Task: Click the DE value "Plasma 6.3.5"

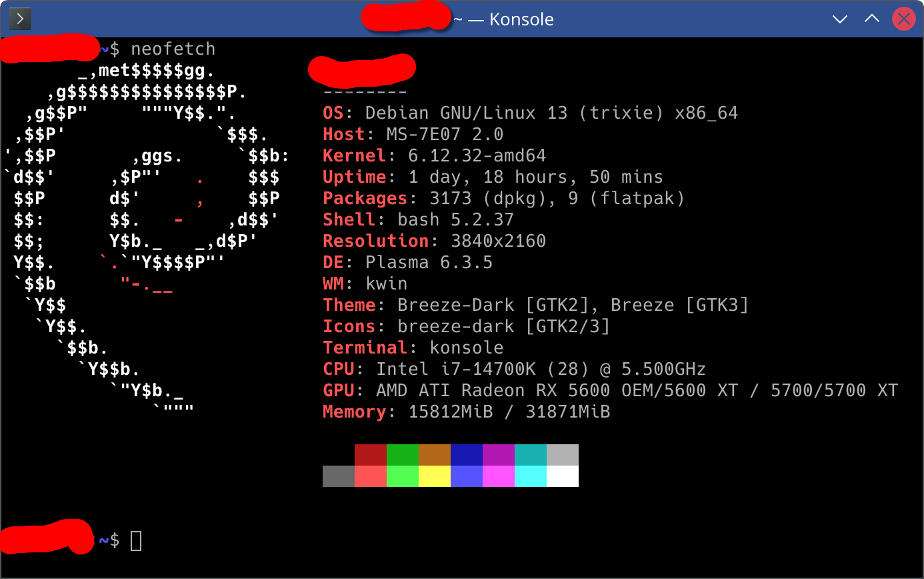Action: tap(429, 262)
